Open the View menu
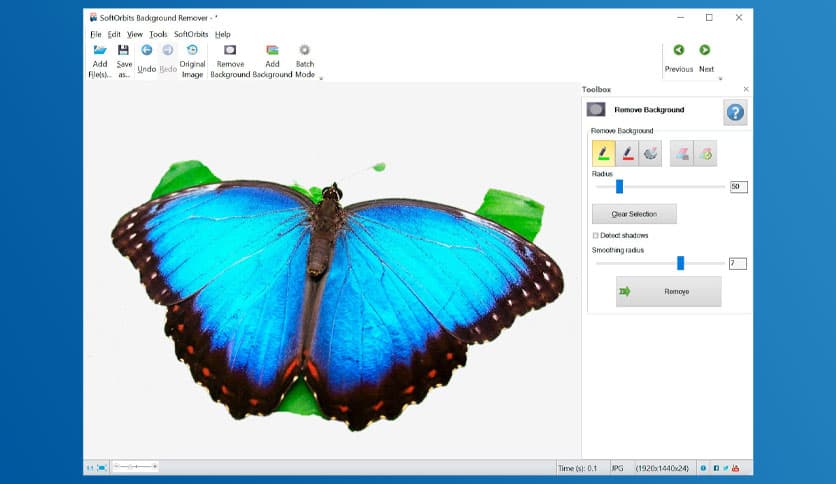Screen dimensions: 836x484 coord(134,34)
